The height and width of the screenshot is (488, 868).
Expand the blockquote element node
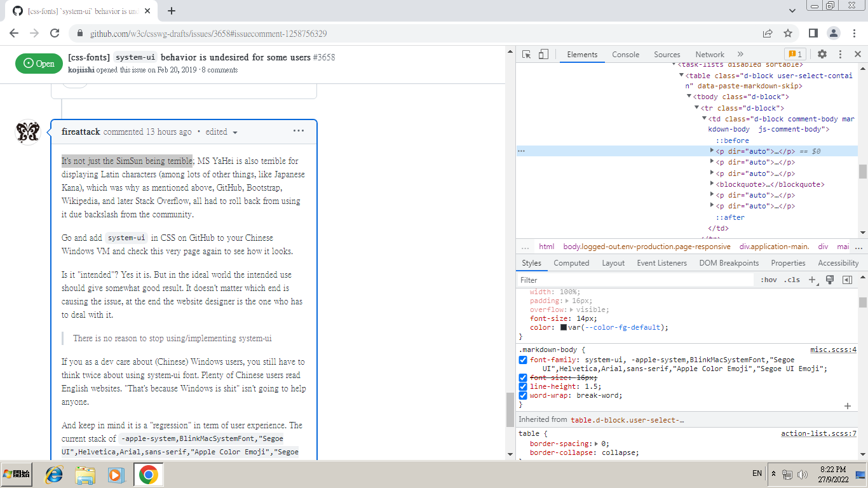[x=712, y=184]
